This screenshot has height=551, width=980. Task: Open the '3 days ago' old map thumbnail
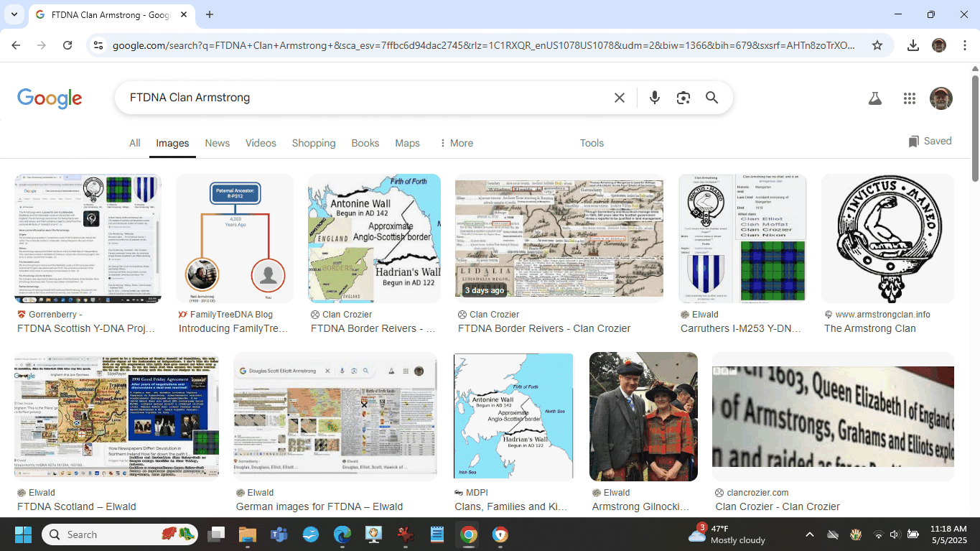point(559,239)
